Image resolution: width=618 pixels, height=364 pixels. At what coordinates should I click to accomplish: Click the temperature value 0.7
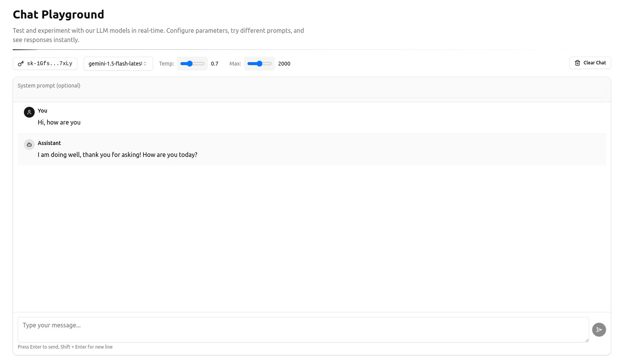click(x=215, y=64)
